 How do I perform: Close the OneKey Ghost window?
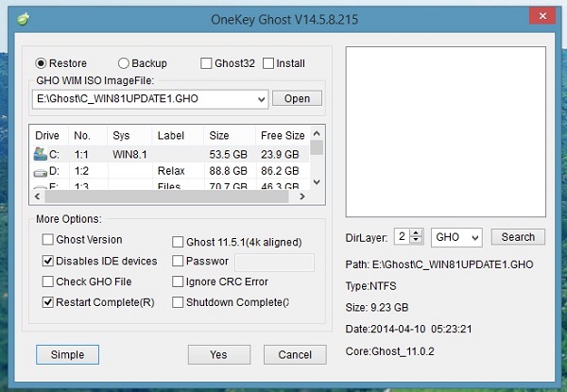[542, 16]
